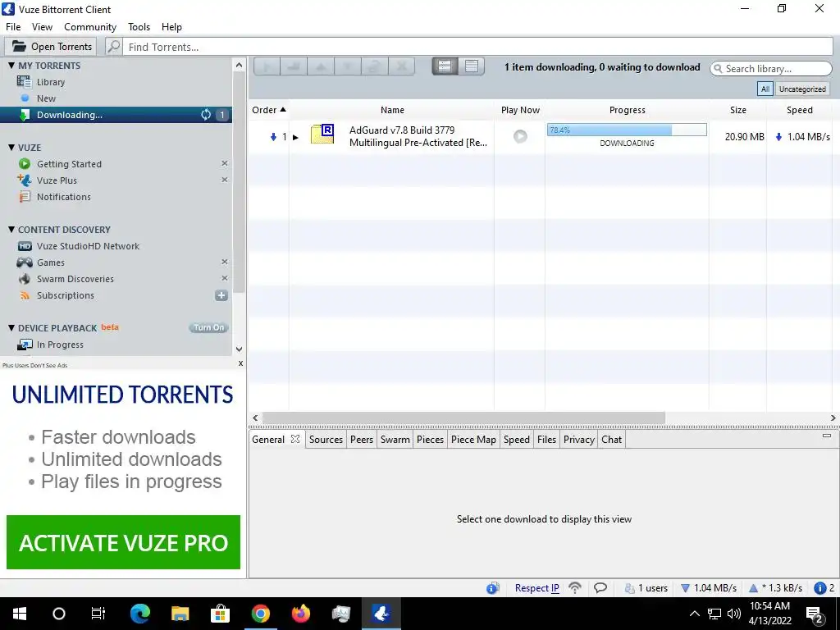The image size is (840, 630).
Task: Toggle the All category filter
Action: [765, 89]
